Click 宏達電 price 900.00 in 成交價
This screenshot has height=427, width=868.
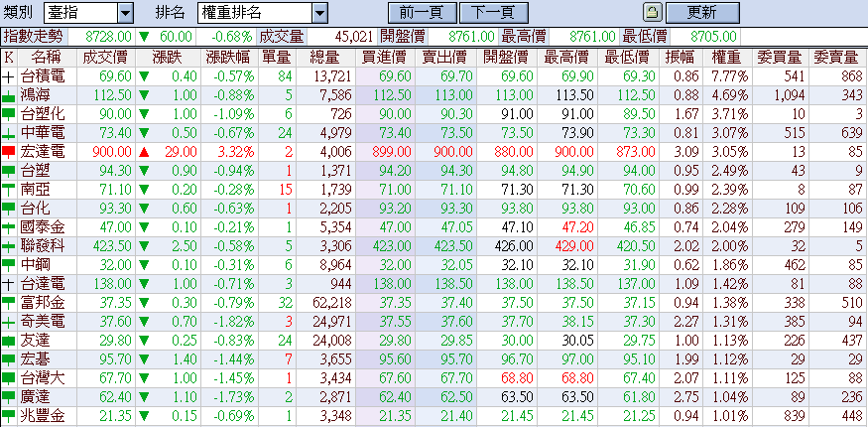pyautogui.click(x=112, y=152)
